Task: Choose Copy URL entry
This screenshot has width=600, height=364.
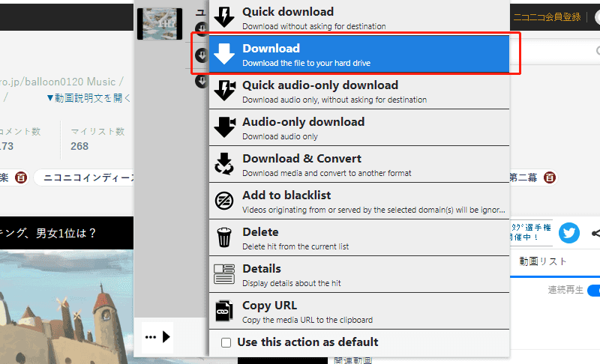Action: coord(359,311)
